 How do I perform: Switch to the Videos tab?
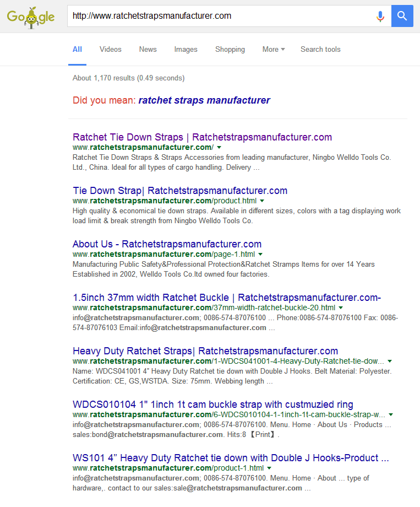tap(111, 50)
